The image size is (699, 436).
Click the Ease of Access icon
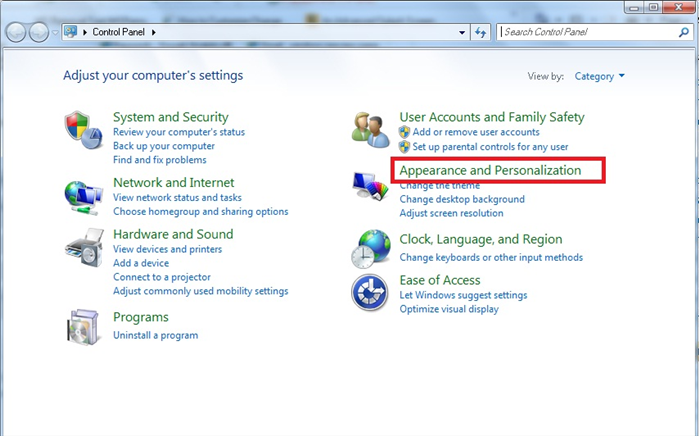pos(370,291)
